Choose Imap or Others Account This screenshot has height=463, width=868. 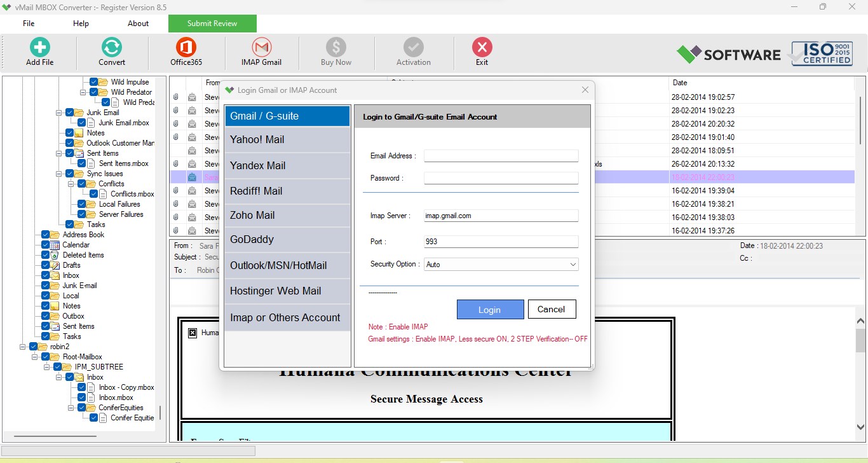click(x=287, y=318)
